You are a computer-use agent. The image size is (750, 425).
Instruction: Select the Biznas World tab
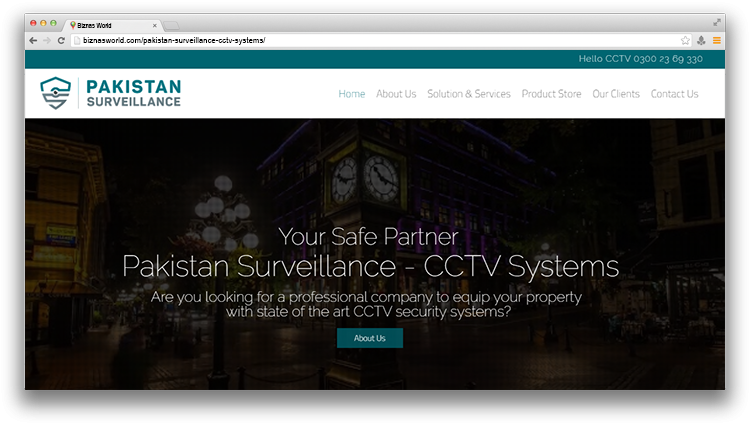(112, 25)
